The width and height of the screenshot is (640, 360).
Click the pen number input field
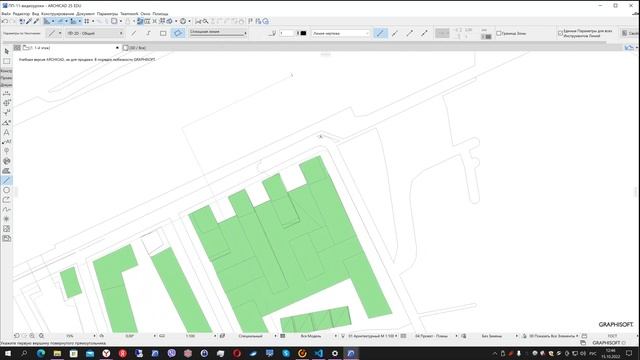click(x=287, y=33)
